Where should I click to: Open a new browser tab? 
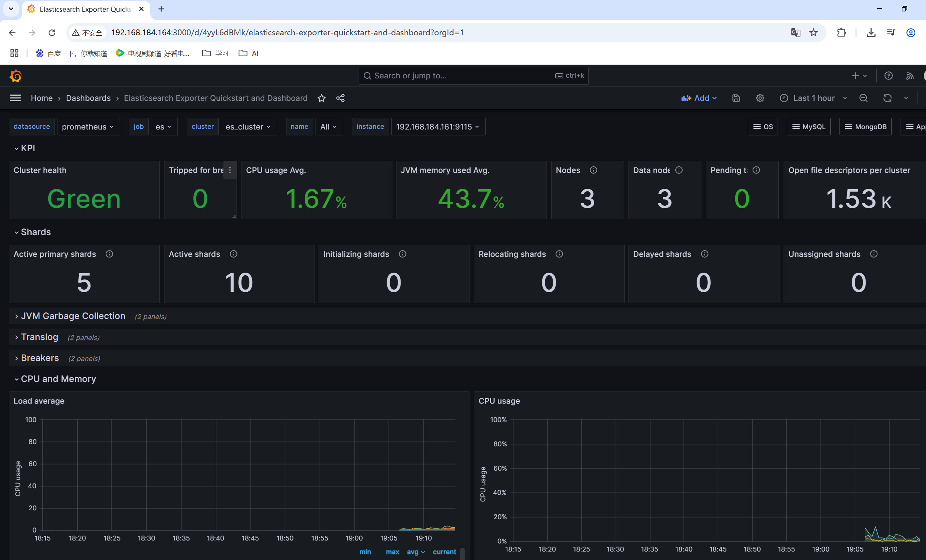click(x=161, y=9)
